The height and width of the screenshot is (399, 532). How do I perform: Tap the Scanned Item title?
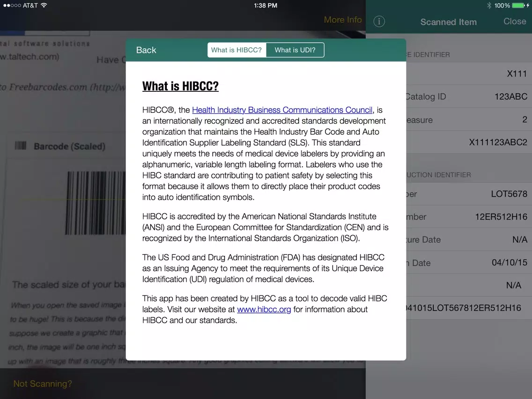[x=449, y=22]
